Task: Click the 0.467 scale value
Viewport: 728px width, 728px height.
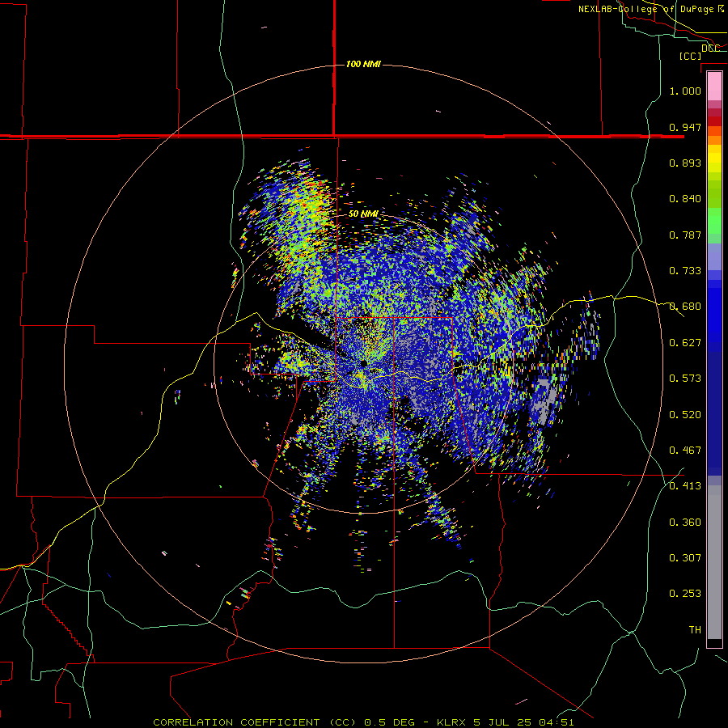Action: (685, 451)
